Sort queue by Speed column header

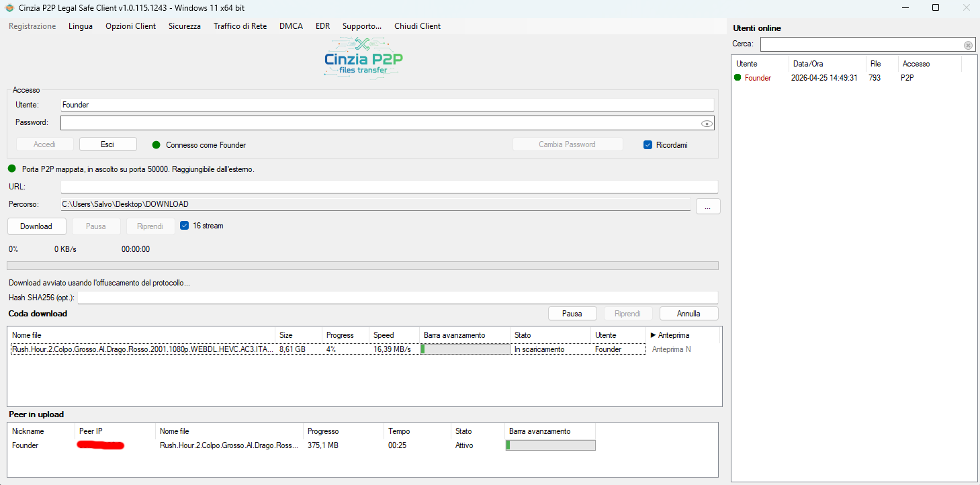(396, 335)
